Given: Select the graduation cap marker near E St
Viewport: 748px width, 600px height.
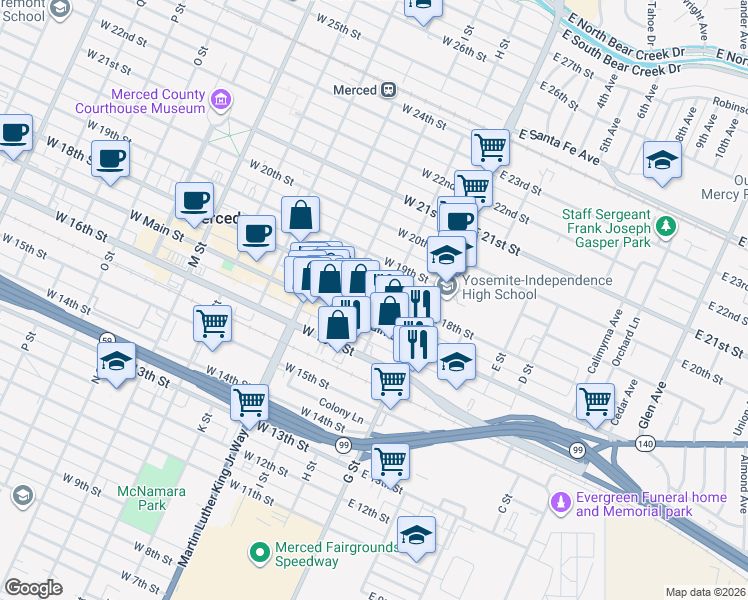Looking at the screenshot, I should pyautogui.click(x=456, y=366).
